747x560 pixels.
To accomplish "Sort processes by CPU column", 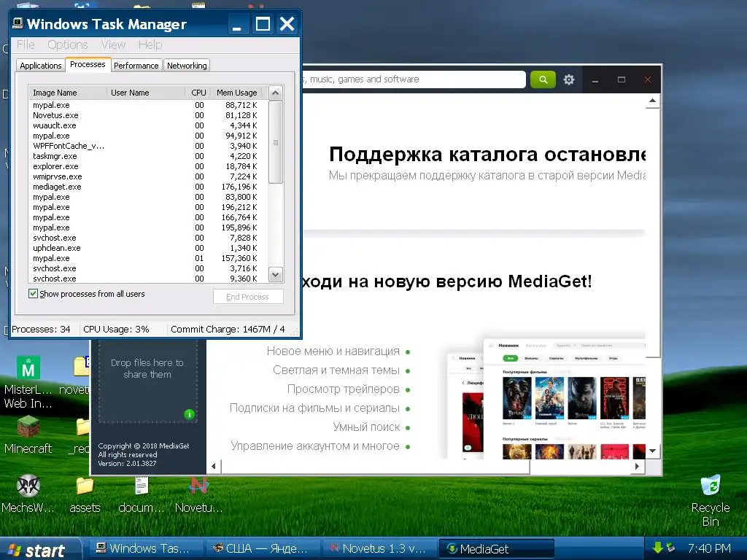I will click(198, 93).
